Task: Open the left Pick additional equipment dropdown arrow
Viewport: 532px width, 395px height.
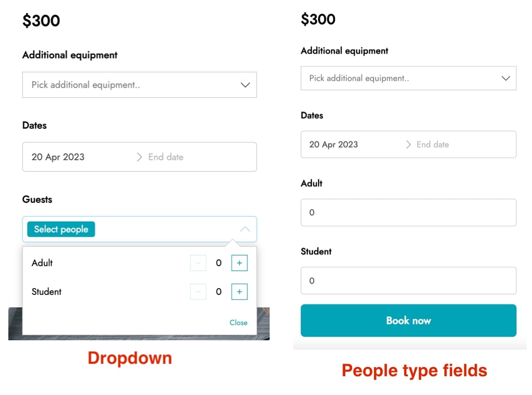Action: [x=245, y=85]
